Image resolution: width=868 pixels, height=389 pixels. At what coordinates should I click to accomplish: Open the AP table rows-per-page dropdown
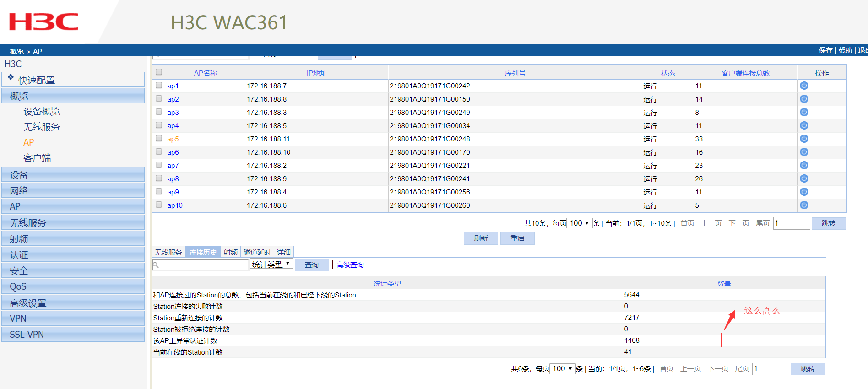580,223
